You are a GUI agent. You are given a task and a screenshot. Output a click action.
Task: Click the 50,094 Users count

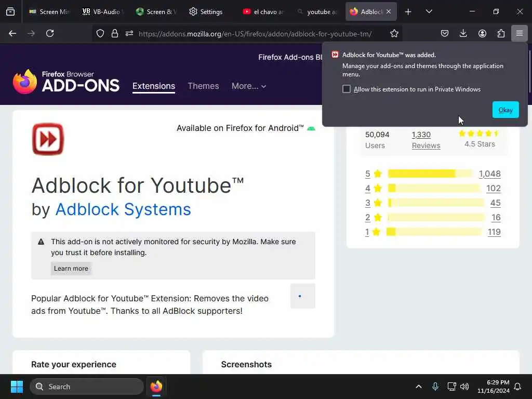point(377,140)
